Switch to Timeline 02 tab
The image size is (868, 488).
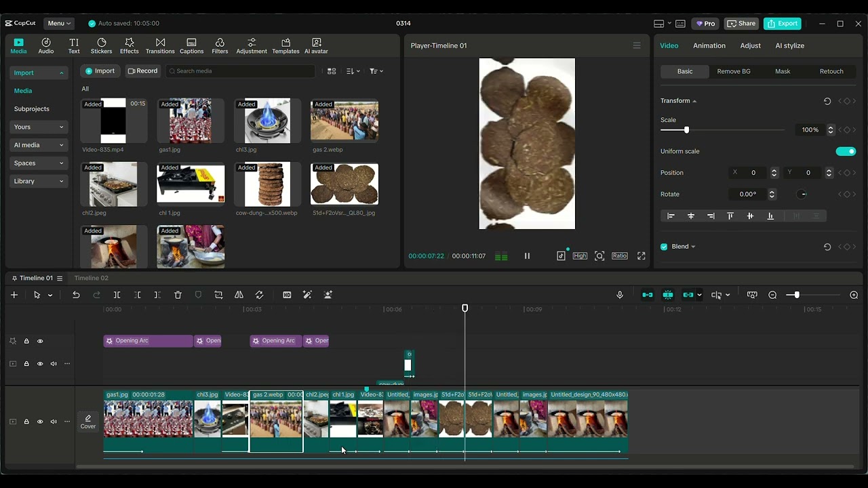(x=91, y=278)
